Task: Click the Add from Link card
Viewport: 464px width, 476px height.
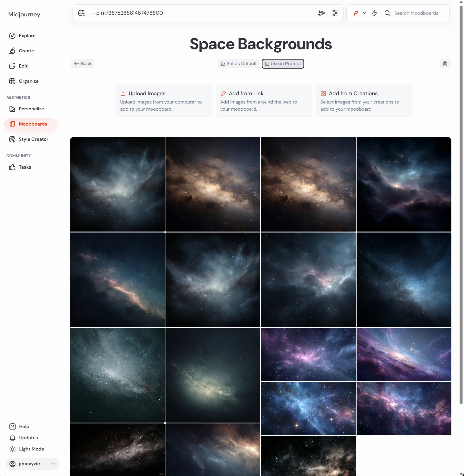Action: [x=264, y=101]
